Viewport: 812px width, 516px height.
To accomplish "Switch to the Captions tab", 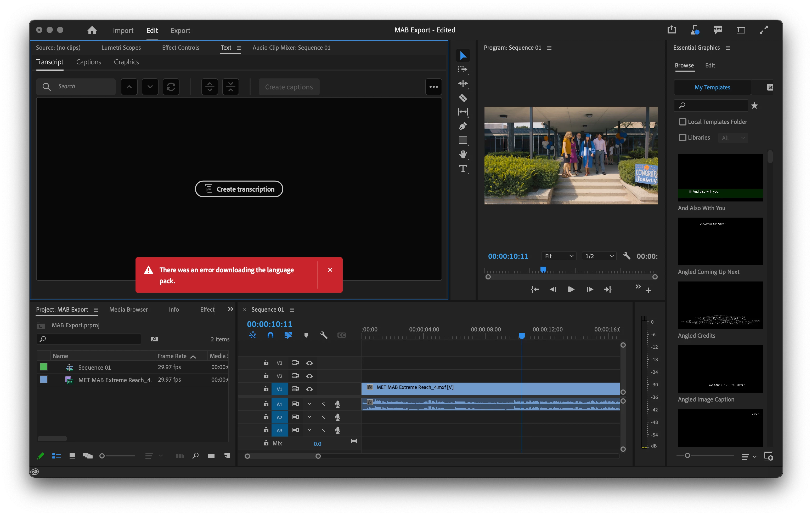I will coord(88,62).
